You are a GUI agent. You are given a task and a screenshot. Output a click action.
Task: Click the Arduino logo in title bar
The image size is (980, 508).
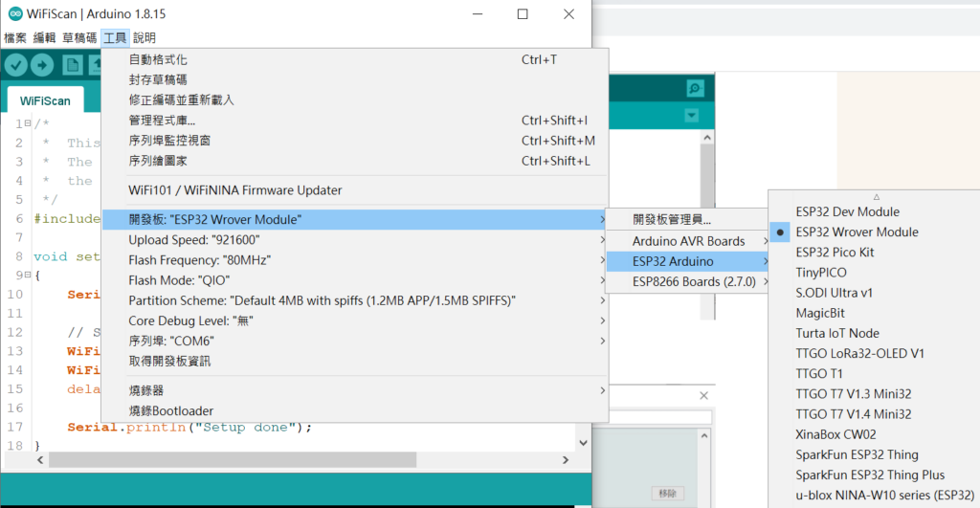(x=11, y=14)
